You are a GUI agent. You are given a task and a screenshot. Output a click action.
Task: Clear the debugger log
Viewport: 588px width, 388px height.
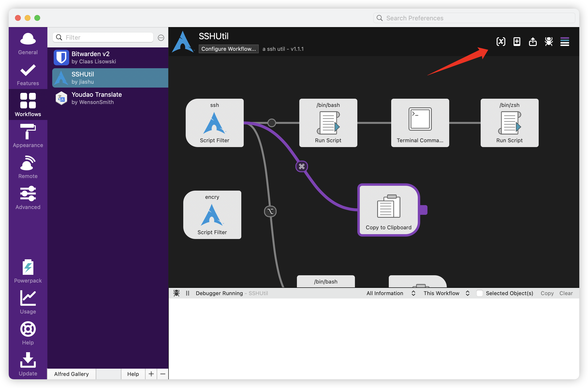566,293
